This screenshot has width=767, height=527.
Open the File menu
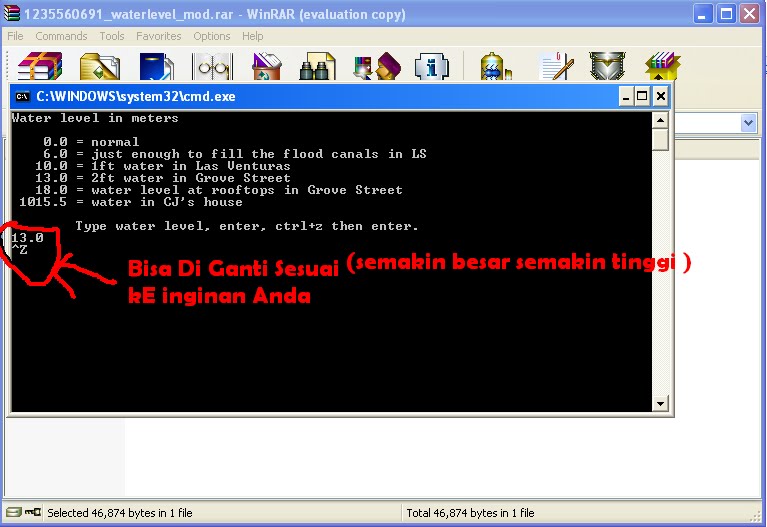click(15, 36)
